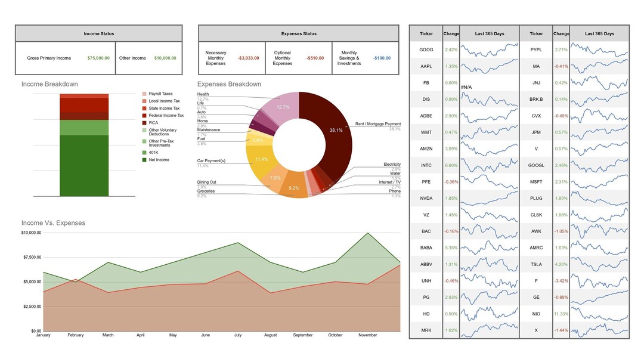The image size is (644, 362).
Task: Click the TSLA ticker cell
Action: tap(536, 264)
